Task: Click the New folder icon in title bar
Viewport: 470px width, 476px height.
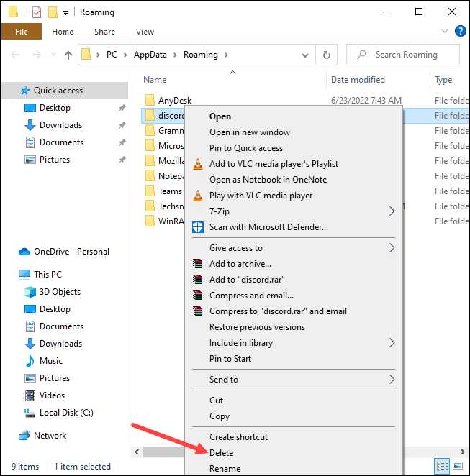Action: coord(53,12)
